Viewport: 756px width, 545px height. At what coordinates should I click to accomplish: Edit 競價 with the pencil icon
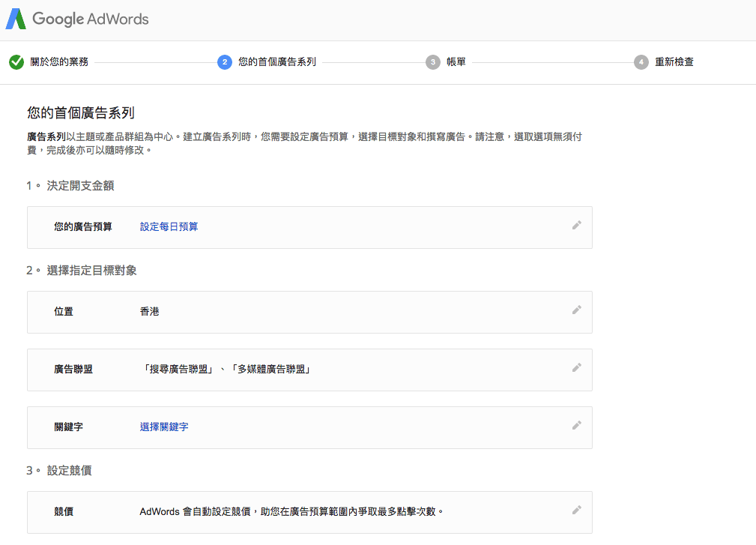coord(577,510)
